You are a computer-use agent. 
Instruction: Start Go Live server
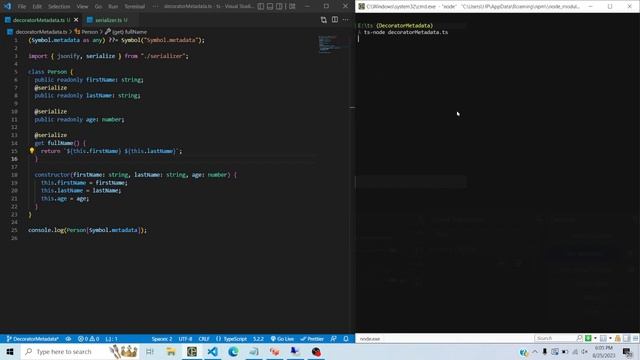(282, 339)
